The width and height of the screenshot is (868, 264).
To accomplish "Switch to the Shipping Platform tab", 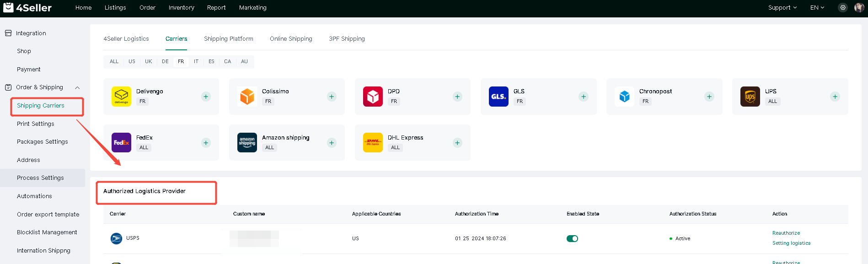I will click(x=229, y=39).
